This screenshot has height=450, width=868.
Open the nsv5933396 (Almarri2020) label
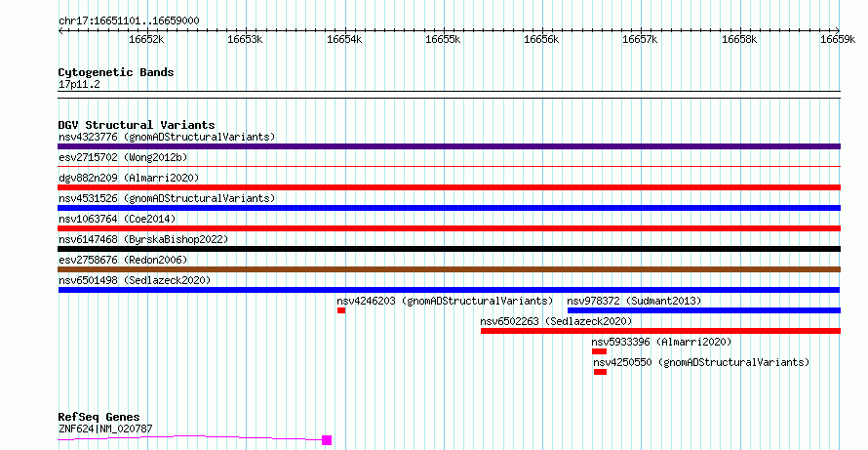click(x=661, y=342)
